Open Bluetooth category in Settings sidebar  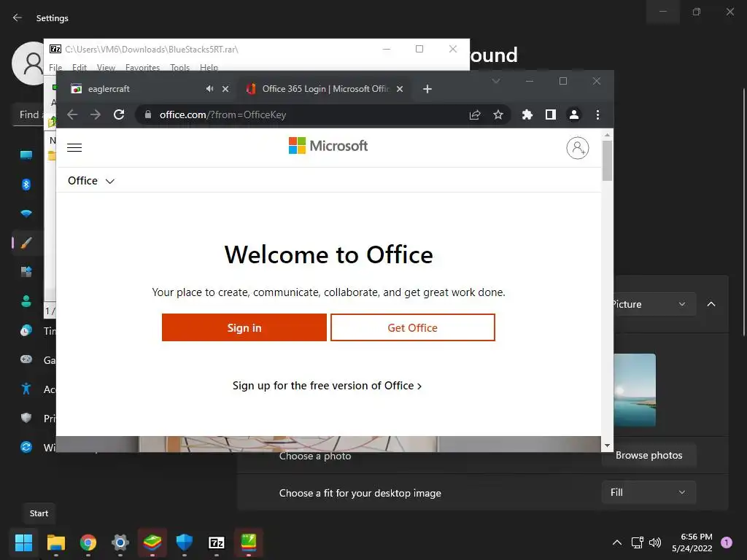click(26, 184)
